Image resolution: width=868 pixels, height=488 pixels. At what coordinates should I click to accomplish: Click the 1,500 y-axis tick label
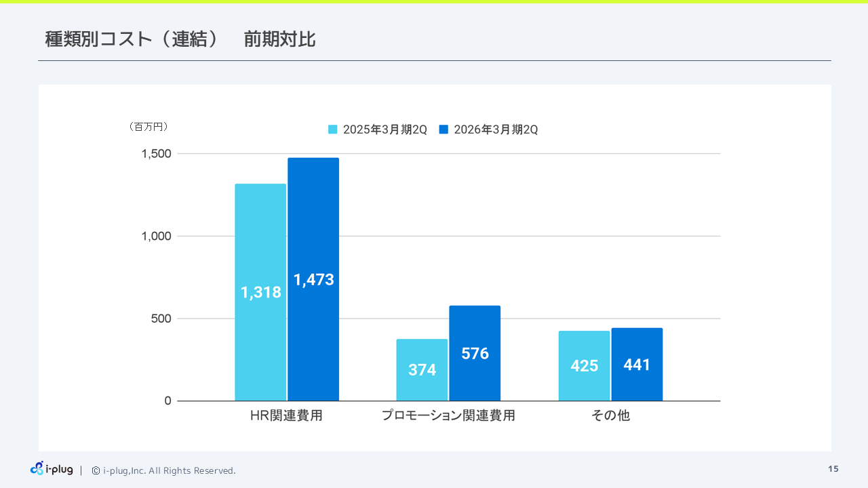(x=156, y=154)
